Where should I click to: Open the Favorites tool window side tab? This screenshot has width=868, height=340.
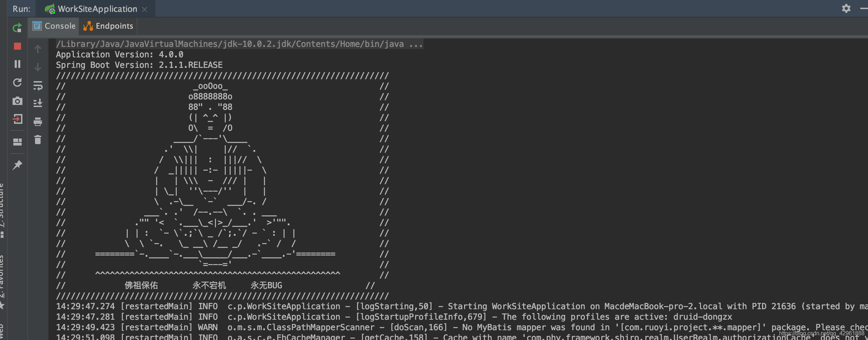2,282
